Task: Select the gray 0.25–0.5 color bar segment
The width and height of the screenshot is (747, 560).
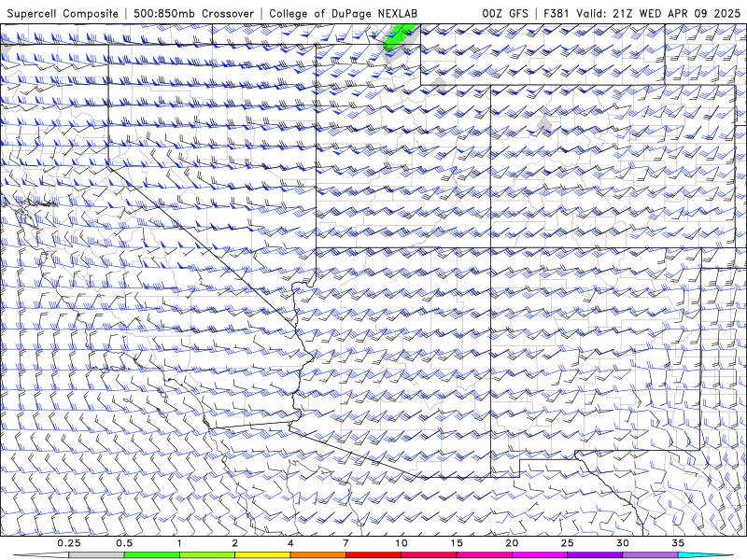Action: [x=96, y=555]
